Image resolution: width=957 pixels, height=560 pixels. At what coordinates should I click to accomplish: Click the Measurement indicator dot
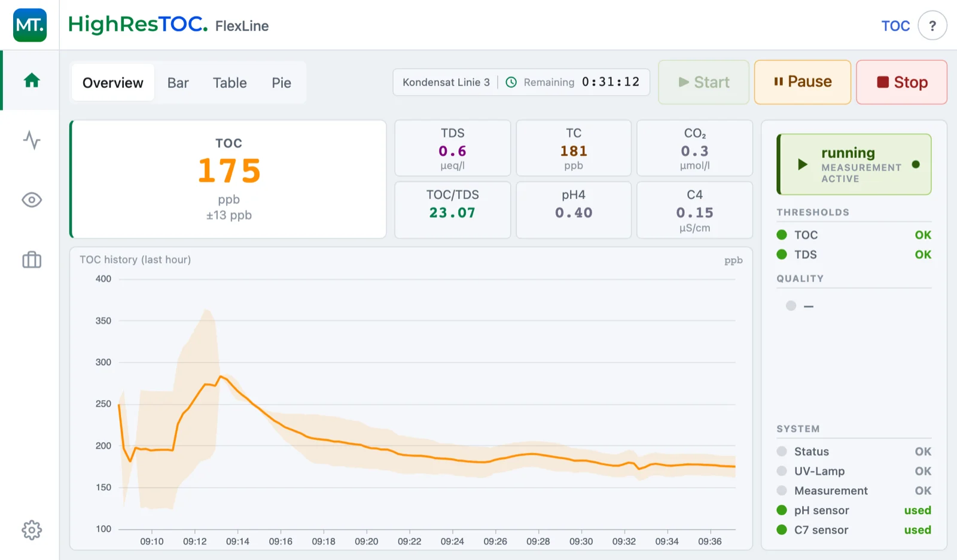(x=782, y=491)
